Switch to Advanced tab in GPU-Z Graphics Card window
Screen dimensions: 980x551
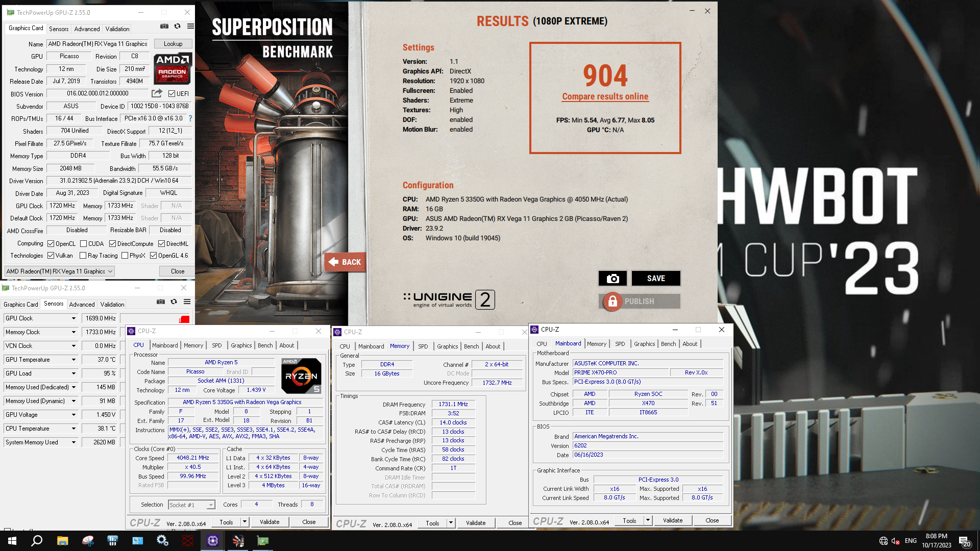tap(87, 29)
